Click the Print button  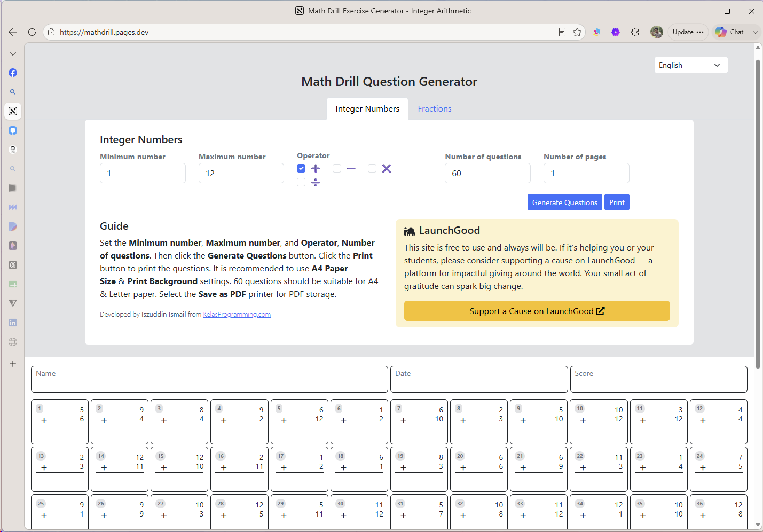tap(617, 202)
